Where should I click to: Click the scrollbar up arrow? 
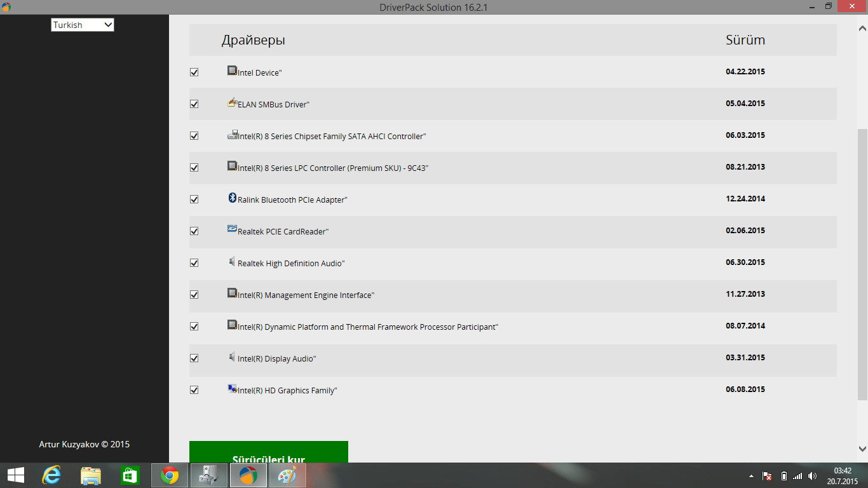click(862, 29)
